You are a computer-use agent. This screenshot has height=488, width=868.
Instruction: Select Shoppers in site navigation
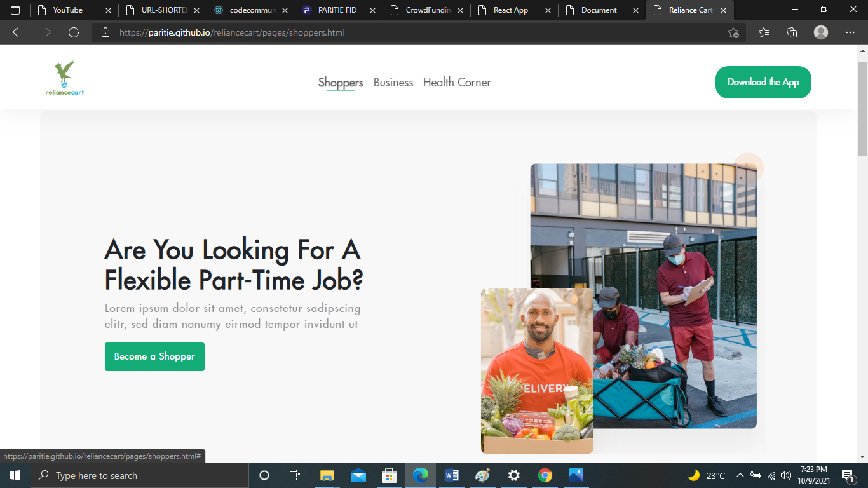341,83
